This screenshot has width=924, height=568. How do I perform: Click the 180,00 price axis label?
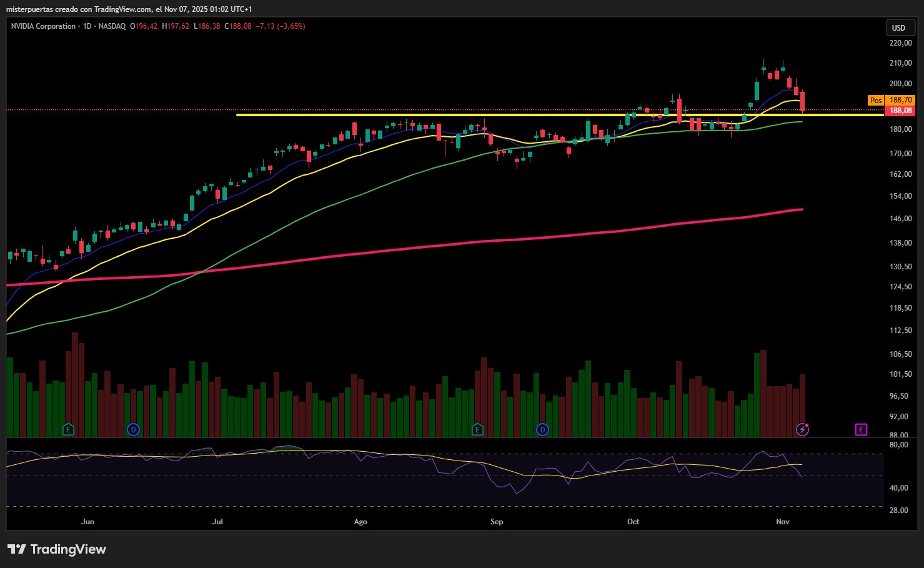pyautogui.click(x=900, y=129)
